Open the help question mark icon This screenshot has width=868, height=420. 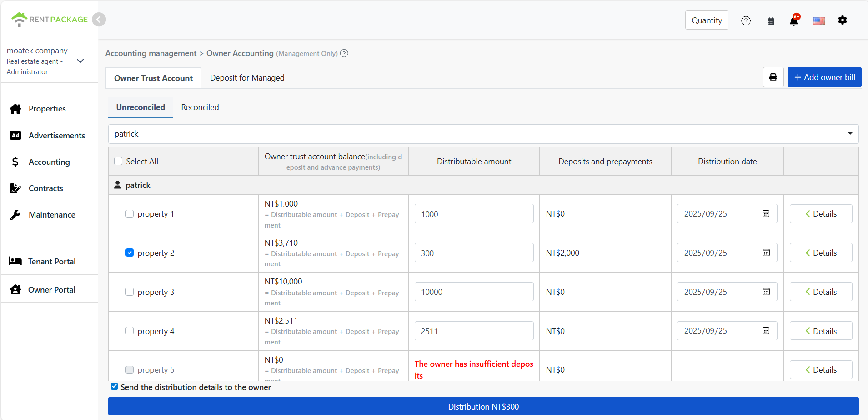click(746, 21)
